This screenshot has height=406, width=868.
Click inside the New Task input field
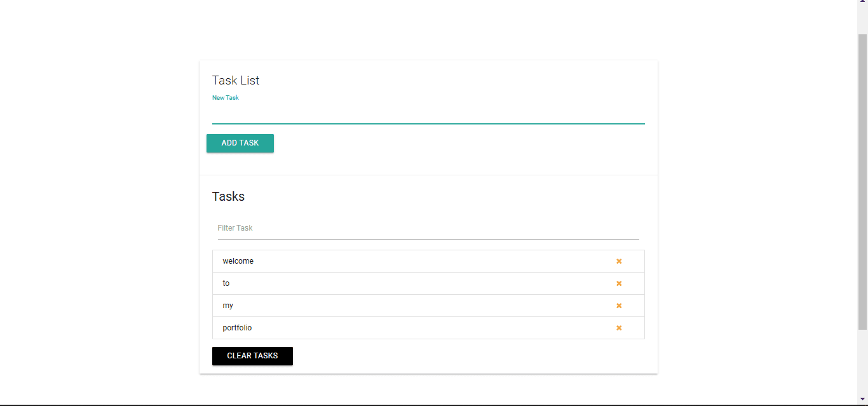(428, 114)
